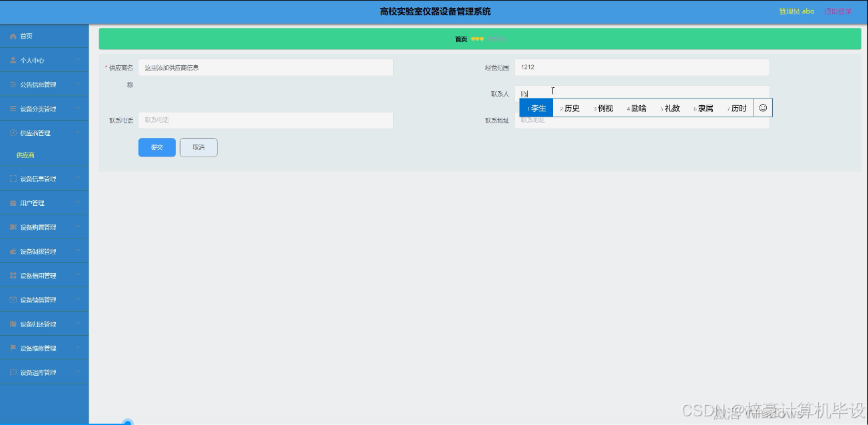Click the 取消 cancel button
The image size is (868, 425).
tap(198, 147)
